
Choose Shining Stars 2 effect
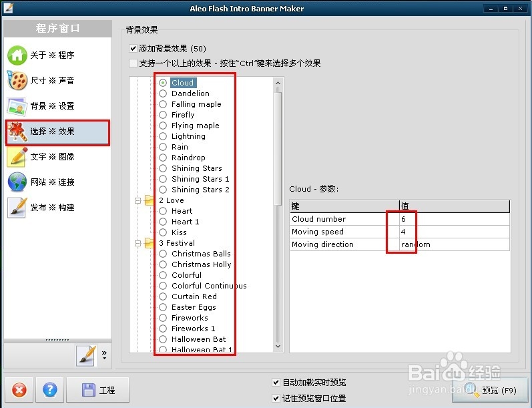pyautogui.click(x=200, y=190)
